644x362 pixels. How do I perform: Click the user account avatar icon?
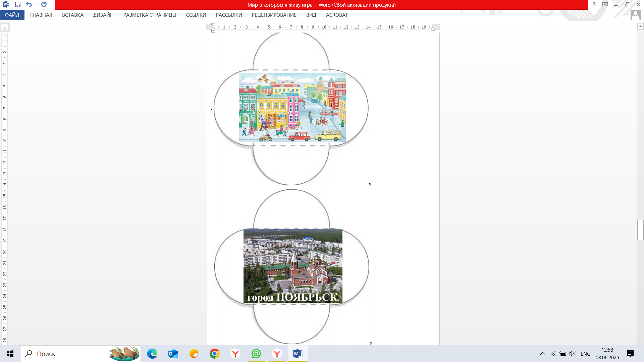click(635, 15)
